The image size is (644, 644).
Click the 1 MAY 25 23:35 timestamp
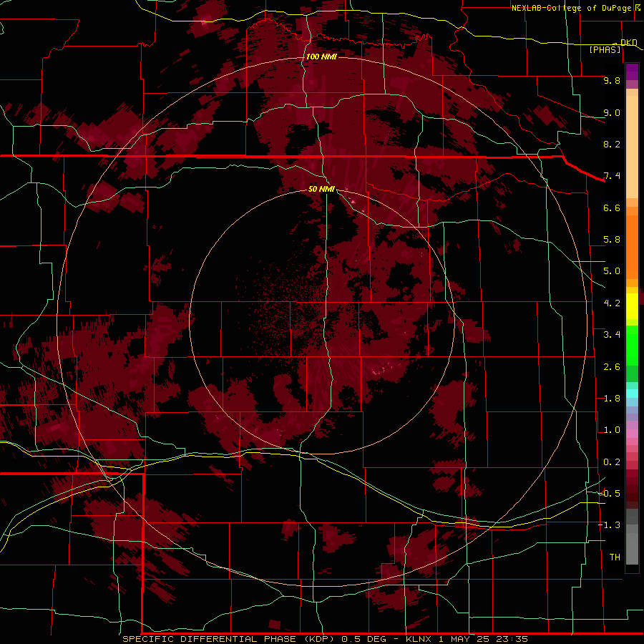point(483,639)
